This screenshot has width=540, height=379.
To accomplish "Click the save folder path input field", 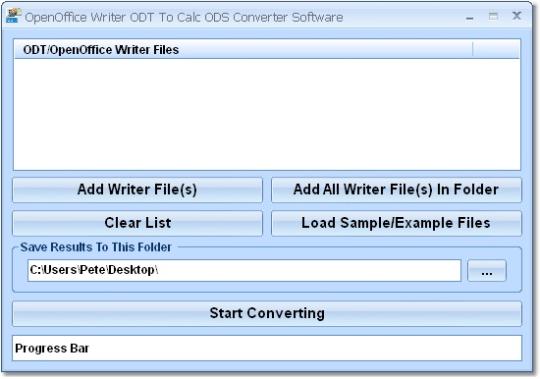I will (x=244, y=271).
